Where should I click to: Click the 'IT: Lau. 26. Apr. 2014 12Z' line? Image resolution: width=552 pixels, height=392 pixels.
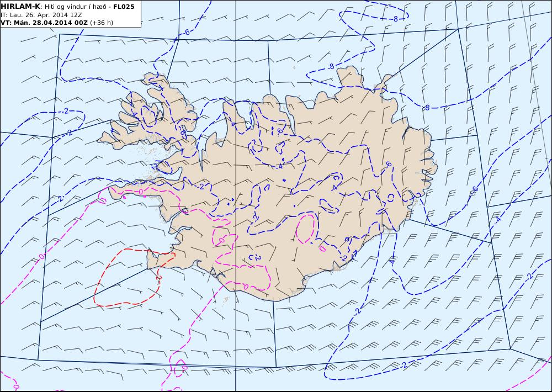(x=41, y=15)
